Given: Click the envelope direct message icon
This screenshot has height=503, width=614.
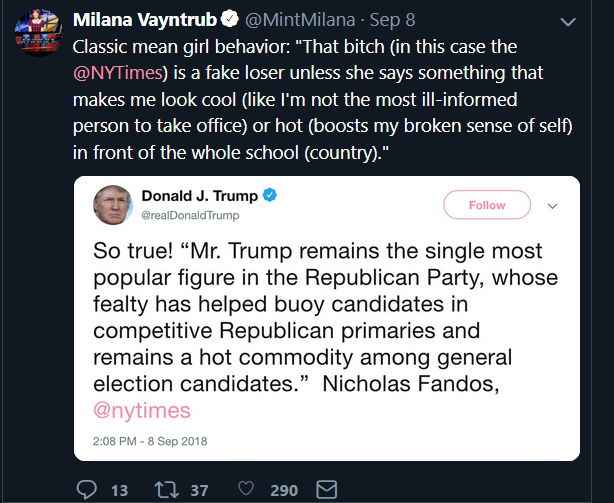Looking at the screenshot, I should coord(325,489).
